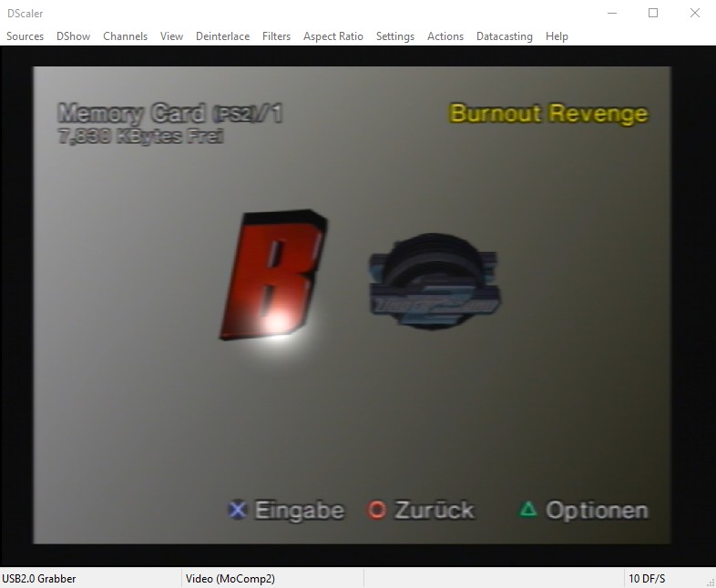Click the Eingabe label

300,511
